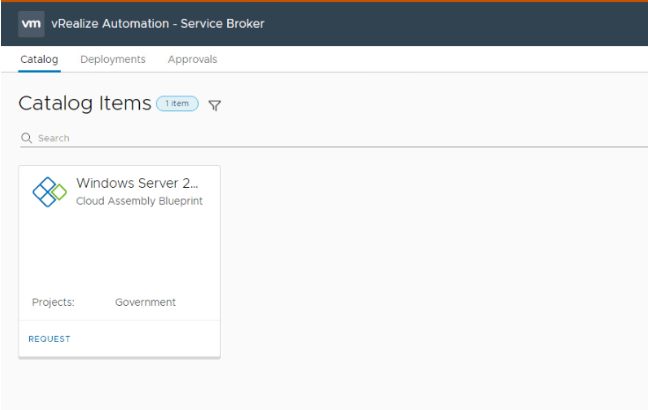Click the 'vRealize Automation - Service Broker' title
Image resolution: width=648 pixels, height=410 pixels.
[157, 23]
